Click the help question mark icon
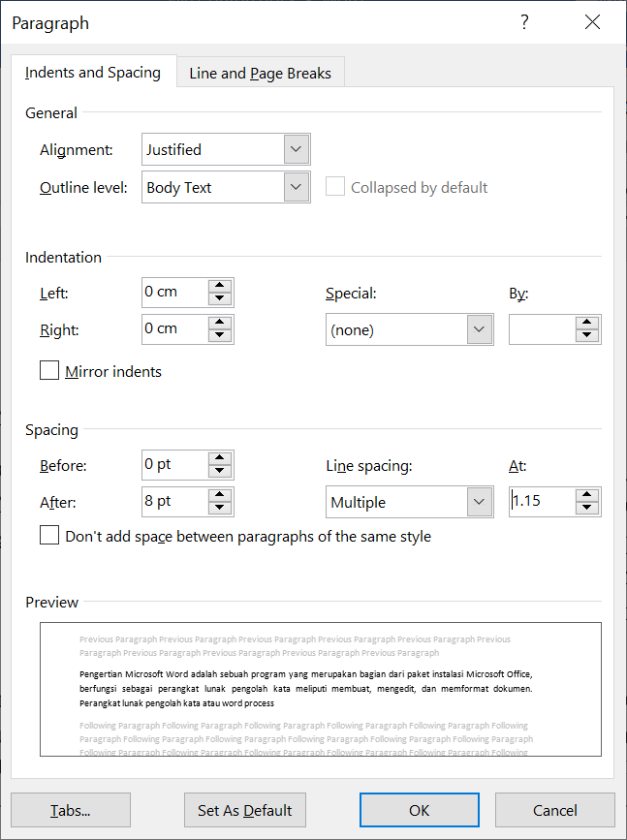The height and width of the screenshot is (840, 627). coord(524,22)
